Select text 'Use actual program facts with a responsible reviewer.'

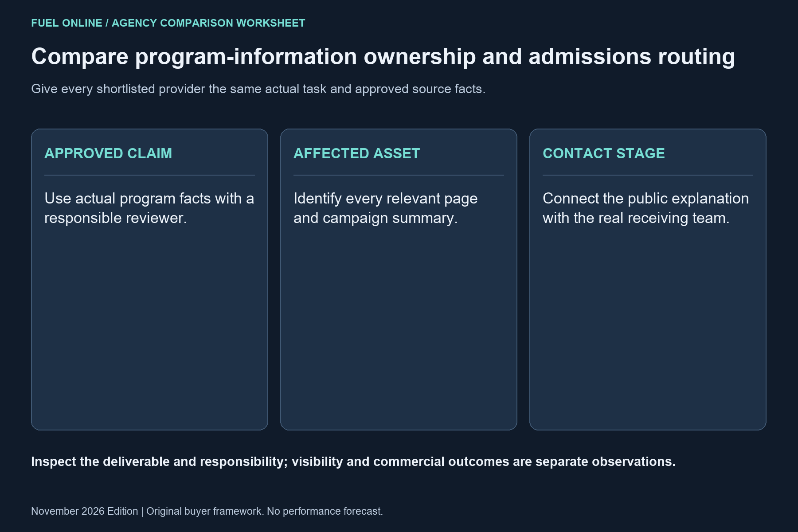pos(149,208)
